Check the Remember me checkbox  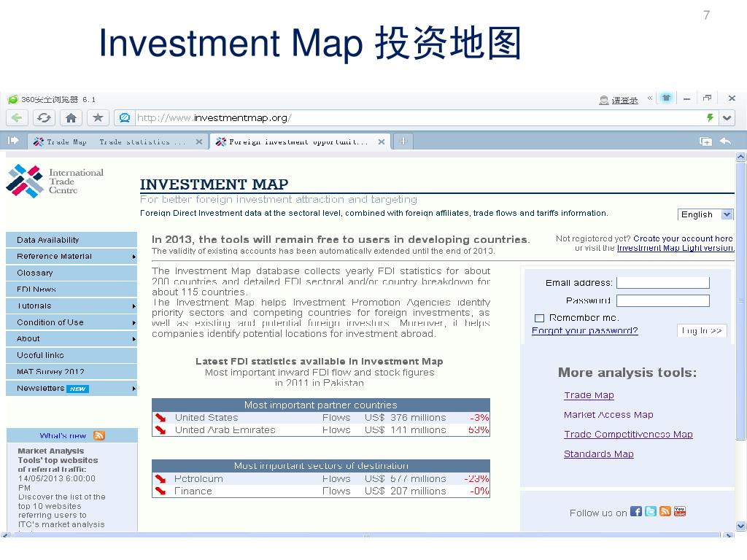pos(539,318)
